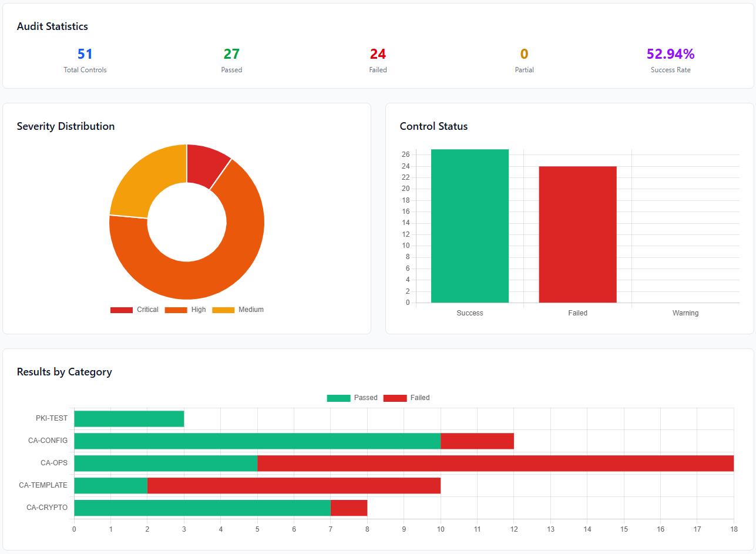
Task: Toggle Passed legend in Results by Category
Action: point(352,398)
